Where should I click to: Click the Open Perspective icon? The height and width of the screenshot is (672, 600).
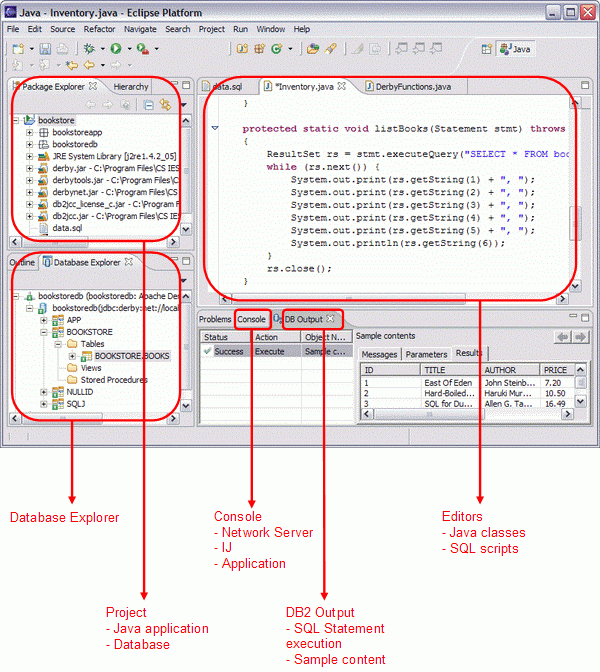pos(486,49)
